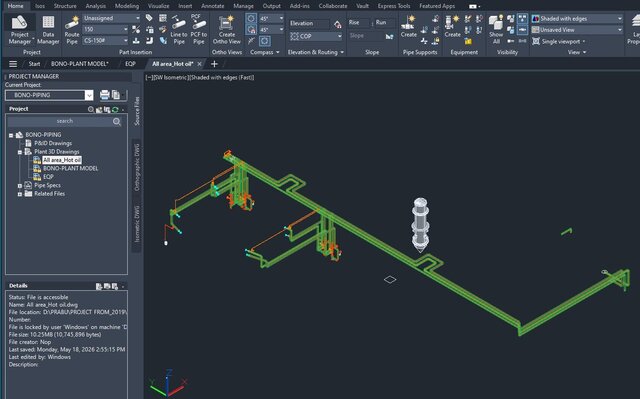The width and height of the screenshot is (640, 399).
Task: Click the slope calculate icon in Slope panel
Action: point(389,36)
